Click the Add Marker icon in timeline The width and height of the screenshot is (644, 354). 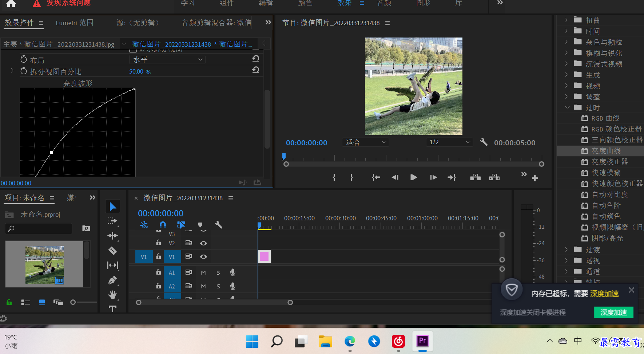(200, 225)
